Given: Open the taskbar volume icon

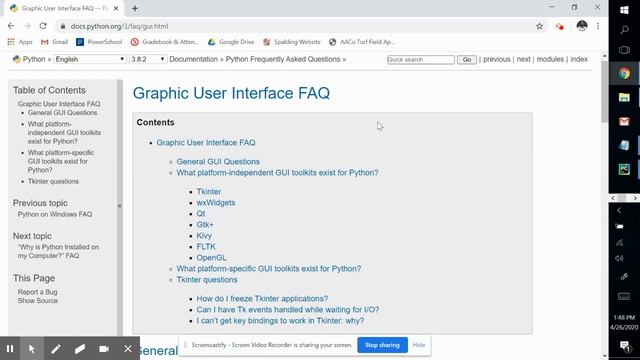Looking at the screenshot, I should (620, 258).
